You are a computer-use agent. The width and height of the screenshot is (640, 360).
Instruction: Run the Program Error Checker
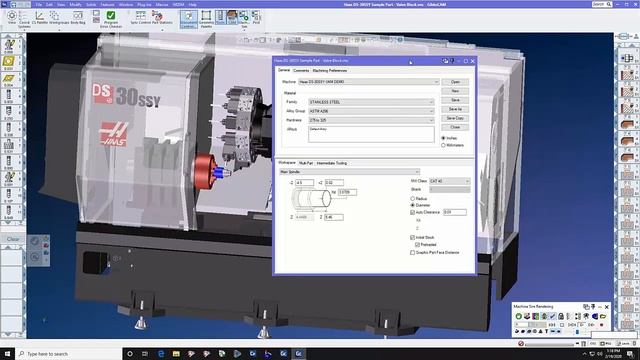coord(111,19)
